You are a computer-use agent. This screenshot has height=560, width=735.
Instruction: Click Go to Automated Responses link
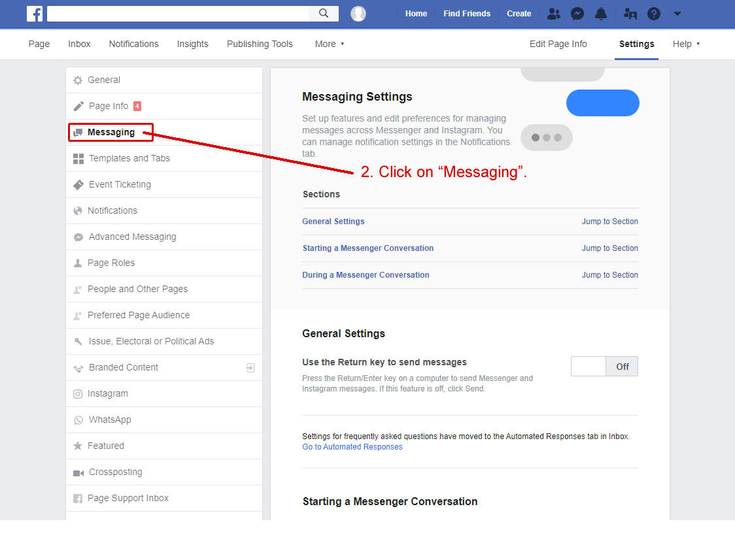coord(352,447)
